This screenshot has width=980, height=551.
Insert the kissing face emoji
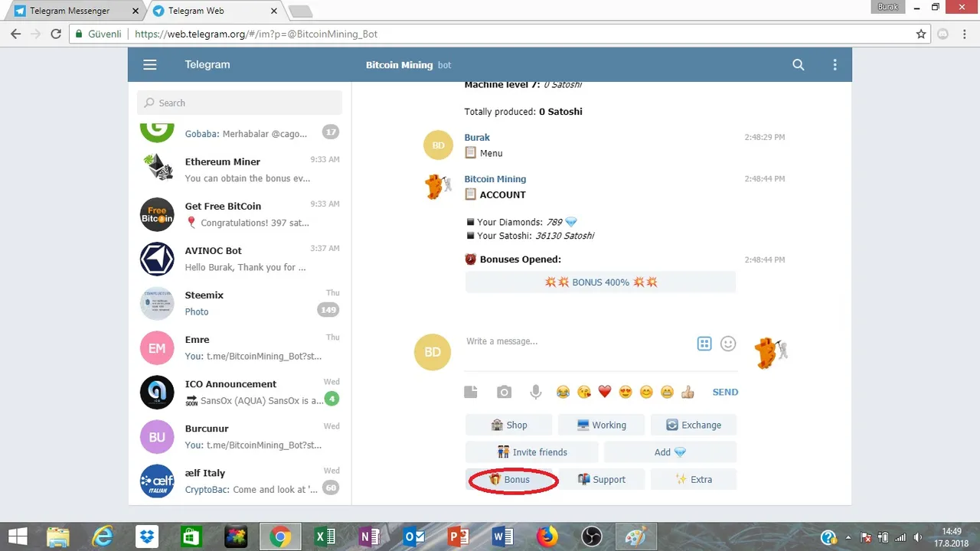click(584, 392)
